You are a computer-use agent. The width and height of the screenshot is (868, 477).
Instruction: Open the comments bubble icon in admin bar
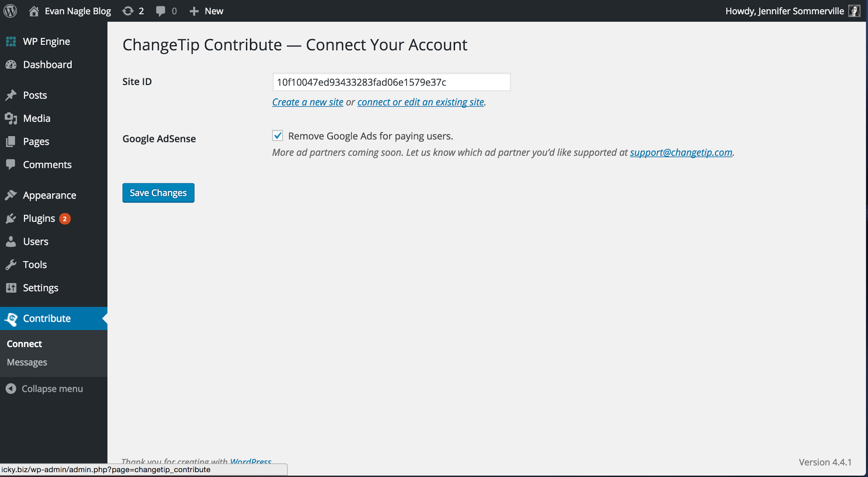[161, 11]
